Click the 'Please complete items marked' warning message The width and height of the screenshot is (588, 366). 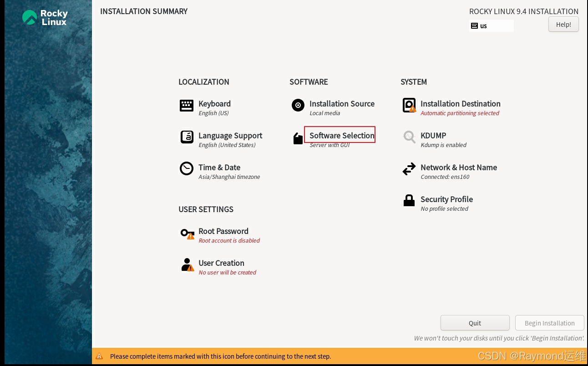(x=220, y=356)
